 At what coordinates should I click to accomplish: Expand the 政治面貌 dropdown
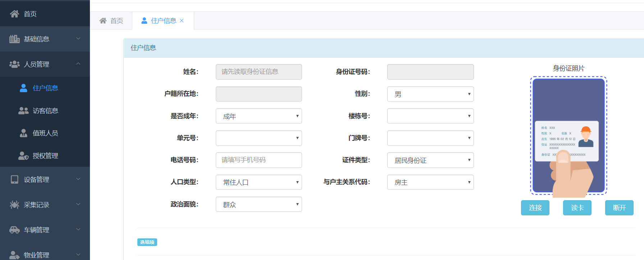tap(259, 204)
